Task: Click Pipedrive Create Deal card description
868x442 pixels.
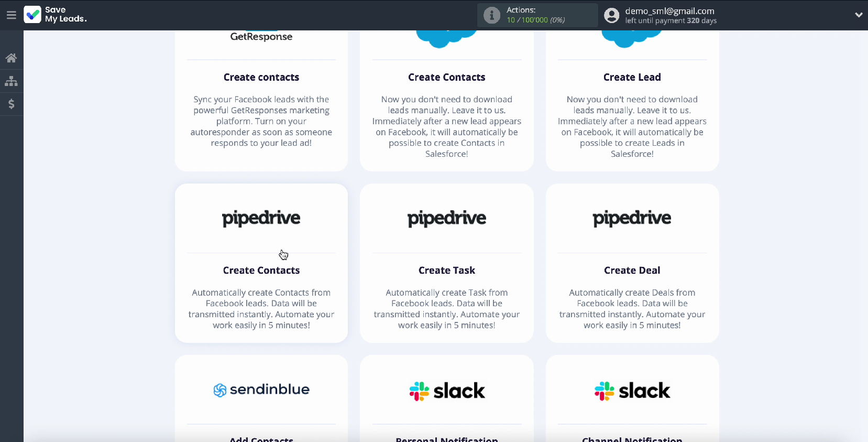Action: point(632,309)
